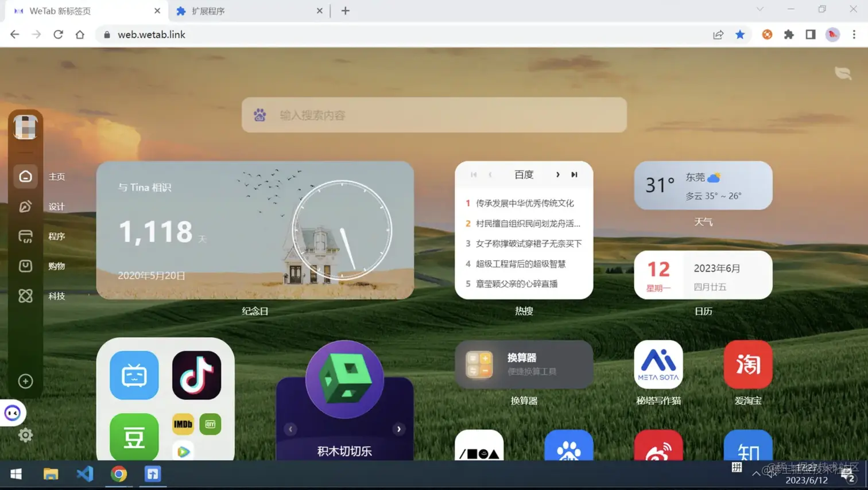Viewport: 868px width, 490px height.
Task: Switch to WeTab 新标签页 tab
Action: coord(86,11)
